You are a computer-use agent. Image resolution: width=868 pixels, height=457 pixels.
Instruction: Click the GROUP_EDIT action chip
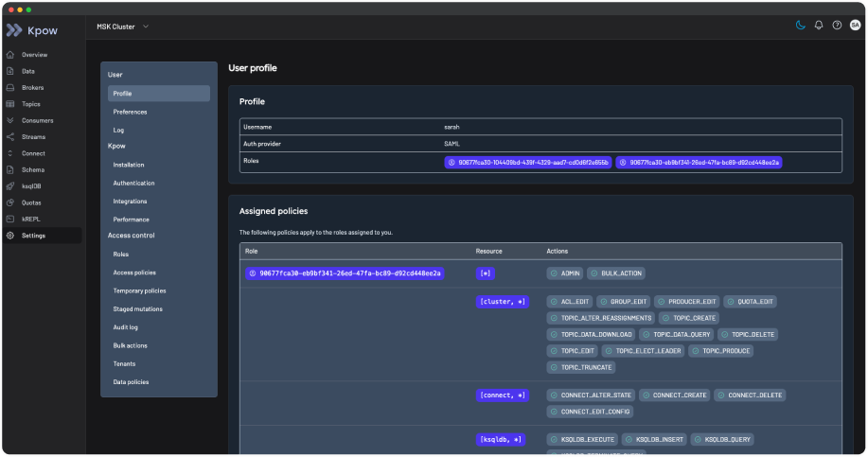tap(623, 302)
